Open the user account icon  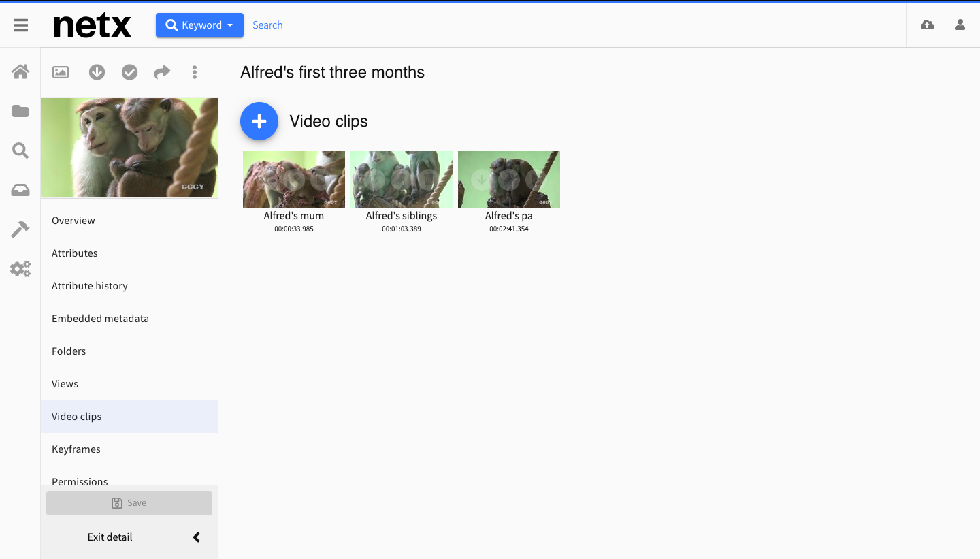[x=960, y=25]
